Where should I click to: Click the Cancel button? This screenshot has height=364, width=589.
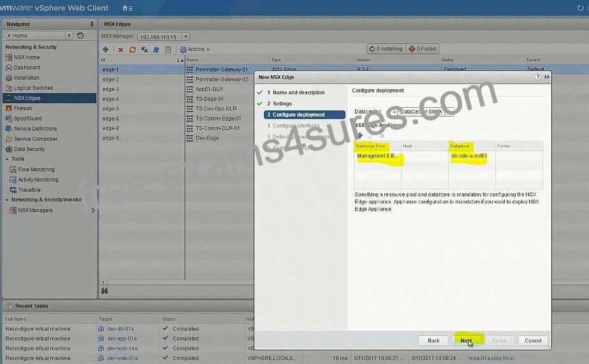(x=533, y=340)
